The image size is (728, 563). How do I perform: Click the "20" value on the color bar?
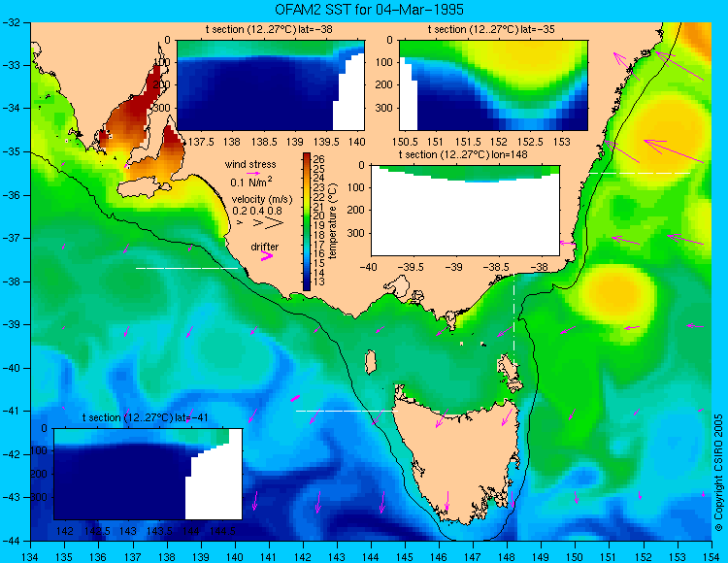tap(318, 215)
